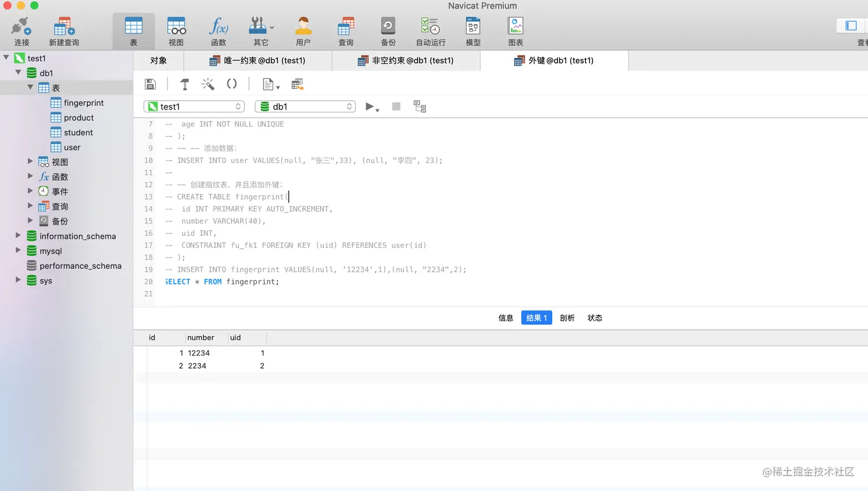This screenshot has height=491, width=868.
Task: Choose database in the db1 dropdown
Action: pos(305,107)
